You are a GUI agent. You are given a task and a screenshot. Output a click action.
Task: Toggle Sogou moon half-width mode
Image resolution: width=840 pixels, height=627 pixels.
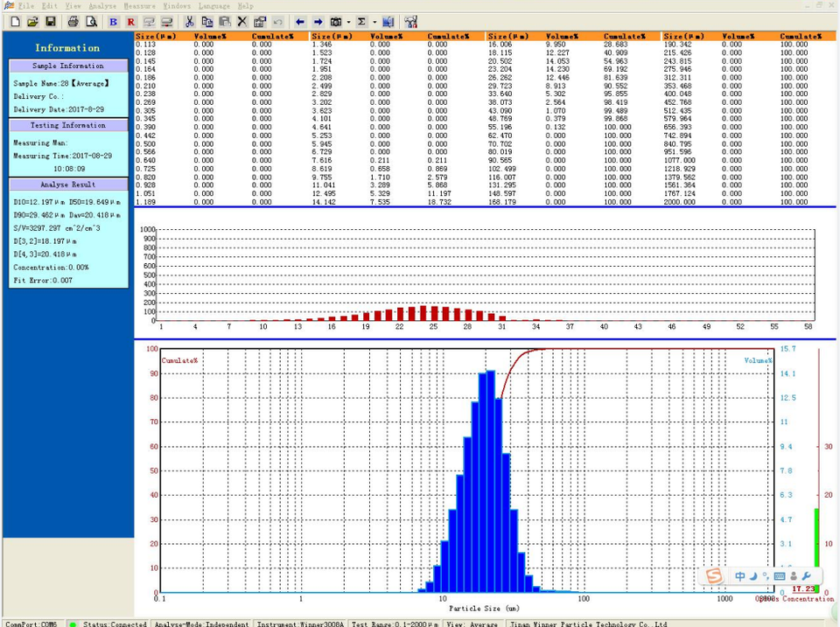click(x=752, y=576)
